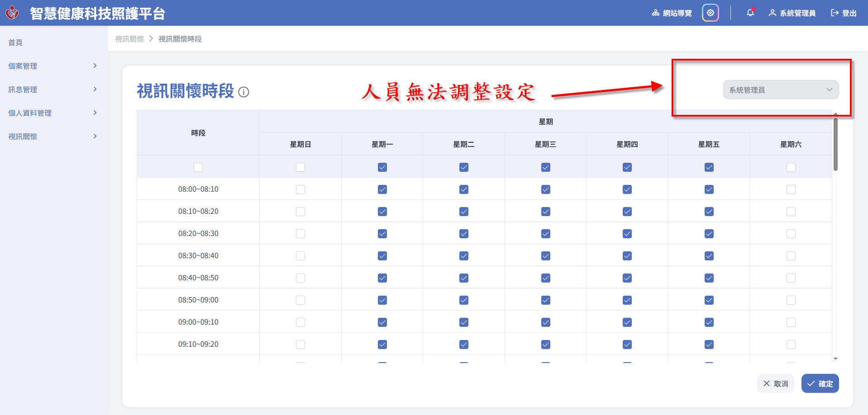
Task: Click the platform heart logo icon
Action: click(12, 13)
